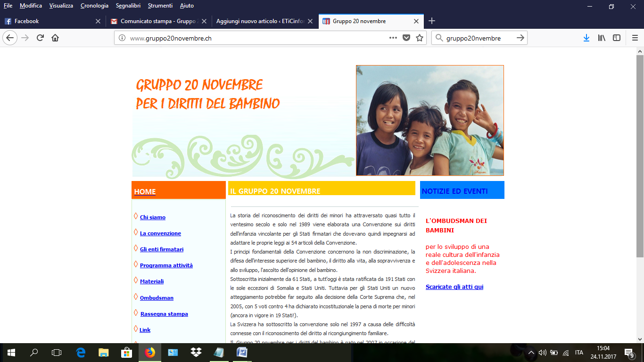Viewport: 644px width, 362px height.
Task: Submit search with the arrow button
Action: pyautogui.click(x=520, y=38)
